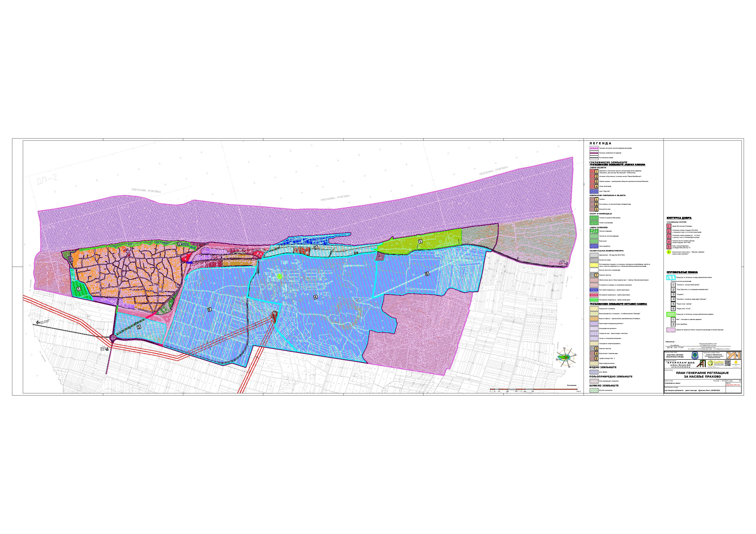Click the pink number 3 monument marker in legend
This screenshot has height=534, width=756.
(x=669, y=237)
